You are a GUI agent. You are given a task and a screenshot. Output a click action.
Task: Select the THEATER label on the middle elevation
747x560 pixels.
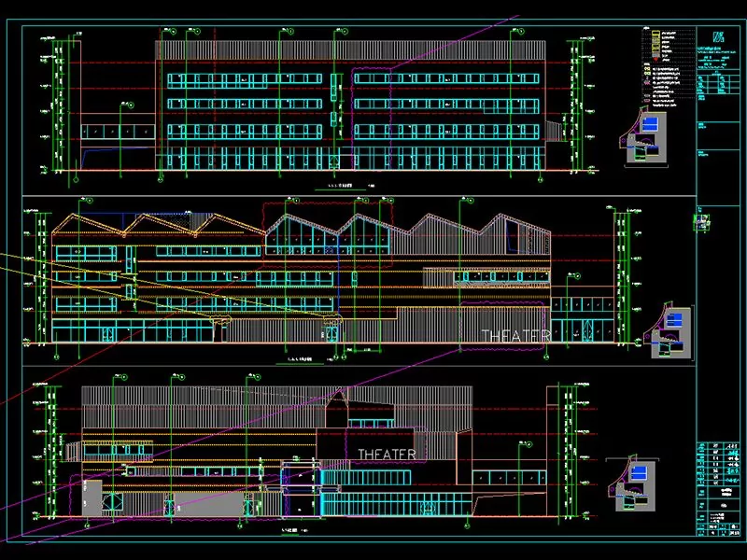[514, 335]
